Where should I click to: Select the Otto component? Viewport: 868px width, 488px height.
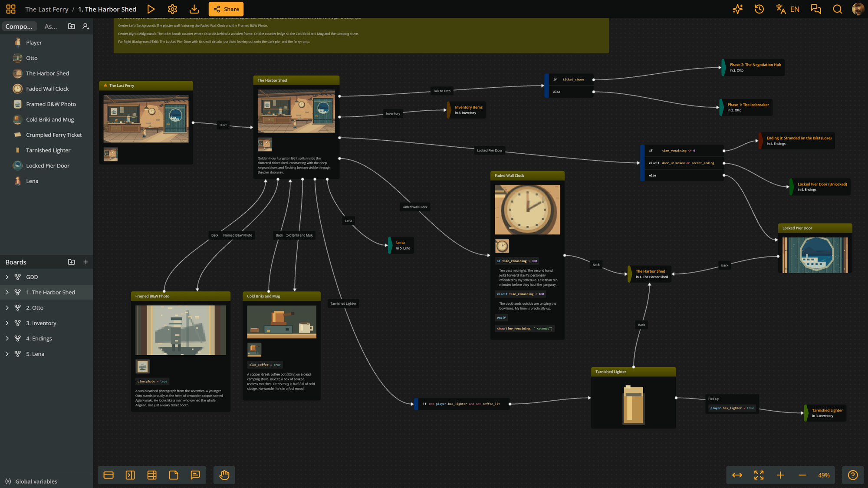coord(46,58)
